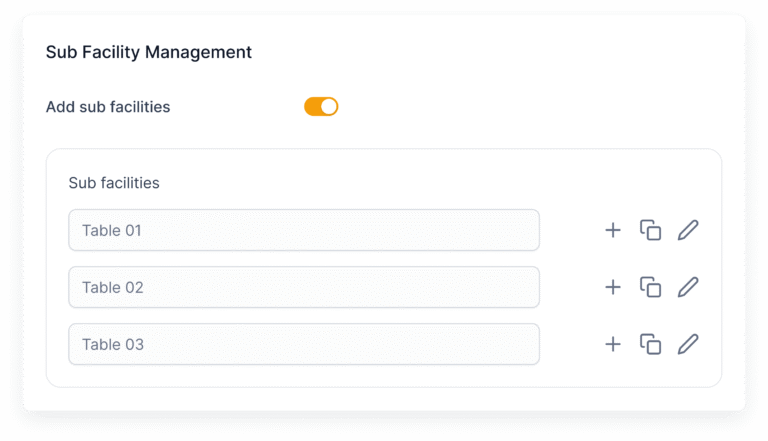Duplicate the Table 01 sub facility
Screen dimensions: 768x441
click(x=651, y=231)
